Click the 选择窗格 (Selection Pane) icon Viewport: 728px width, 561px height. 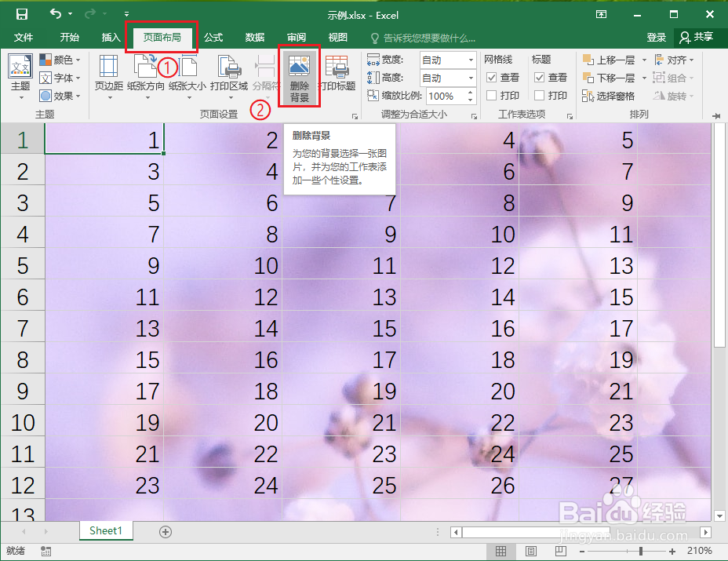click(x=615, y=95)
